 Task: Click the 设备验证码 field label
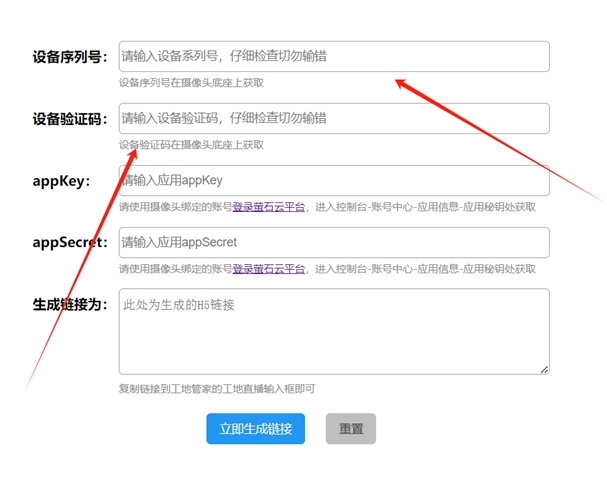70,119
